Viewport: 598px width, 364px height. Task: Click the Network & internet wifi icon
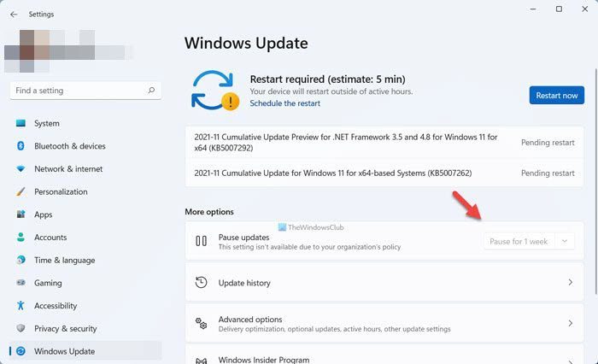tap(21, 169)
